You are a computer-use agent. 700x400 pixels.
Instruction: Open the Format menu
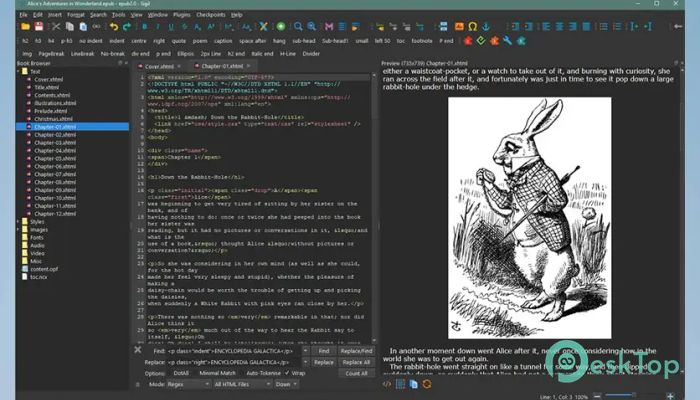(76, 15)
